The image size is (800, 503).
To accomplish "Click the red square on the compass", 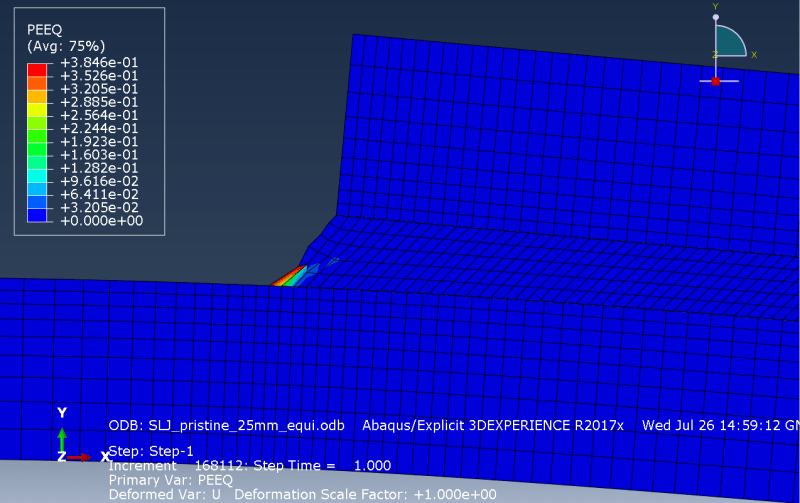I will pos(715,81).
